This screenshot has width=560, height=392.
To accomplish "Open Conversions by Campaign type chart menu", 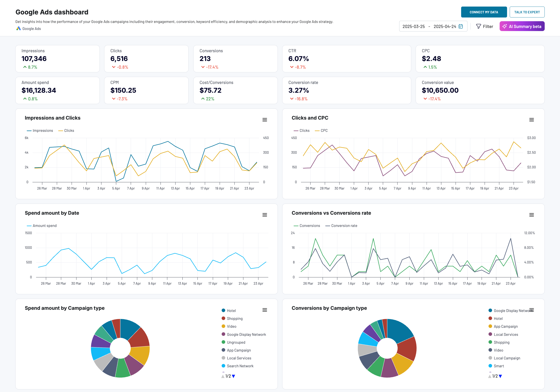I will pyautogui.click(x=532, y=310).
